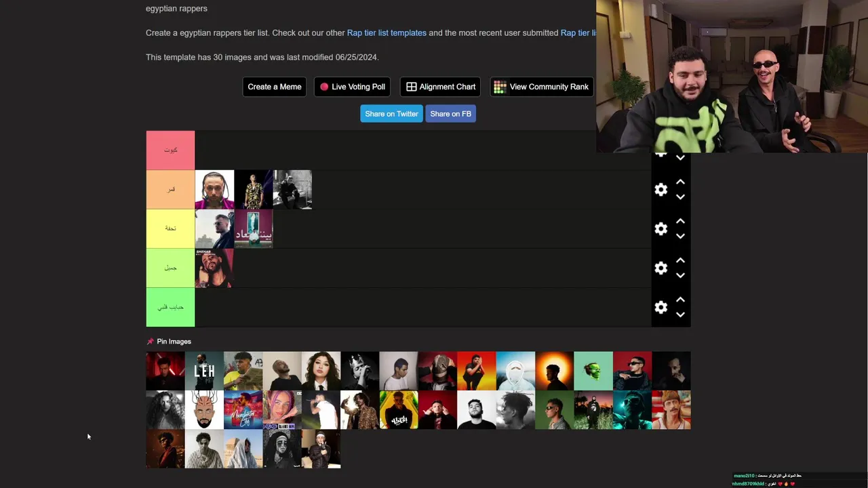This screenshot has width=868, height=488.
Task: Move the light-green جميل tier row up
Action: point(680,261)
